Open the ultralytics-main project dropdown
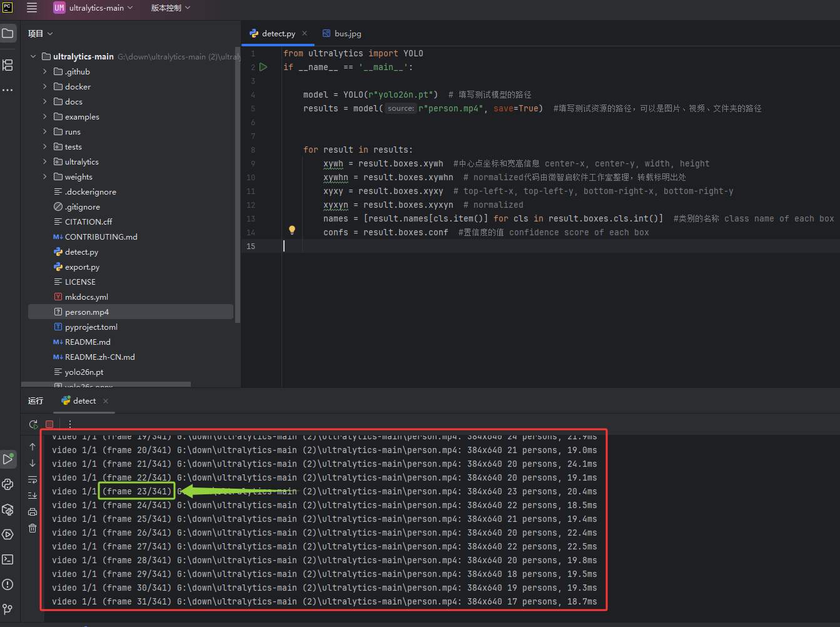 (93, 8)
